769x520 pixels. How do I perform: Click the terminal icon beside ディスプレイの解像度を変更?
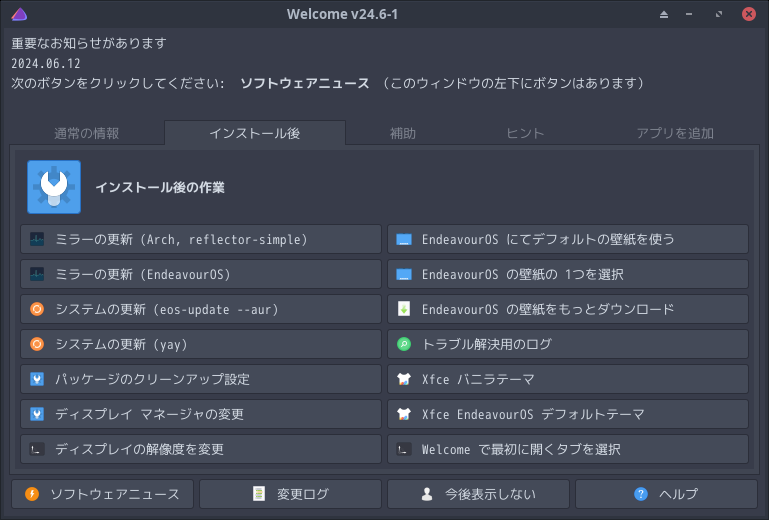[x=37, y=449]
